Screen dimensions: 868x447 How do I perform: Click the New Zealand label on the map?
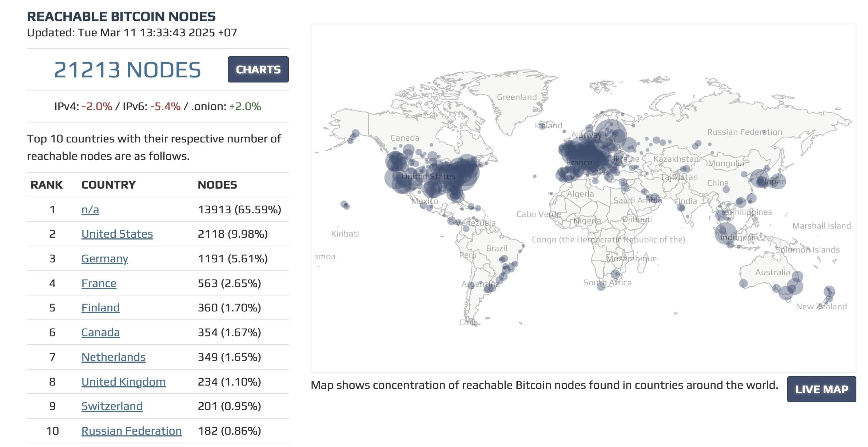(x=821, y=306)
